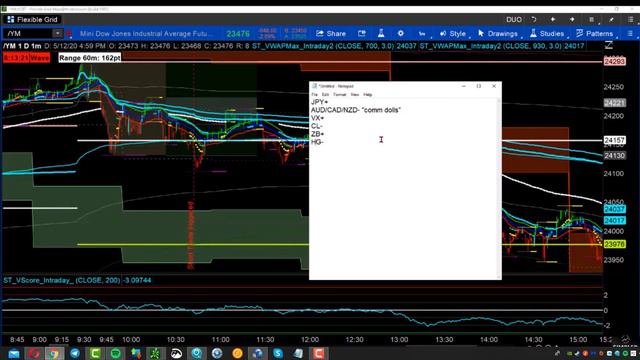
Task: Click the 24293 price axis label
Action: (x=614, y=62)
